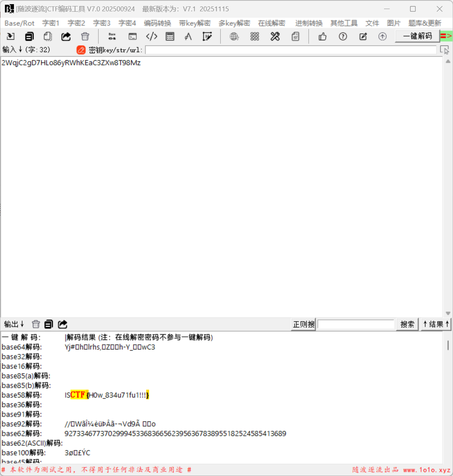Open the help question mark icon
Image resolution: width=453 pixels, height=476 pixels.
coord(343,37)
